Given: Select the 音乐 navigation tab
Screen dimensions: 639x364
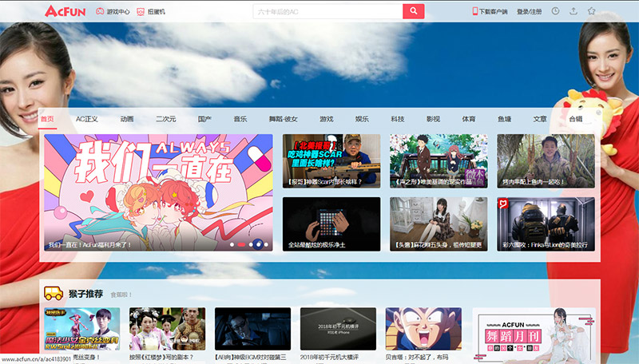Looking at the screenshot, I should [240, 119].
